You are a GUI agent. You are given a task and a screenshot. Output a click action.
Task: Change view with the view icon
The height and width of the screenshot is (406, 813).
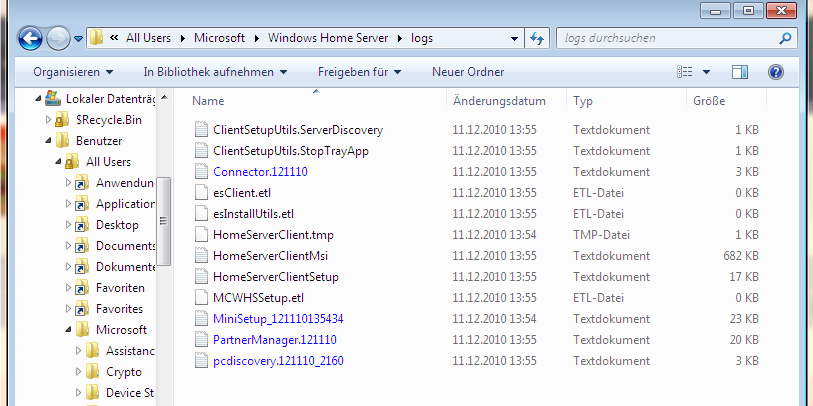pyautogui.click(x=685, y=72)
